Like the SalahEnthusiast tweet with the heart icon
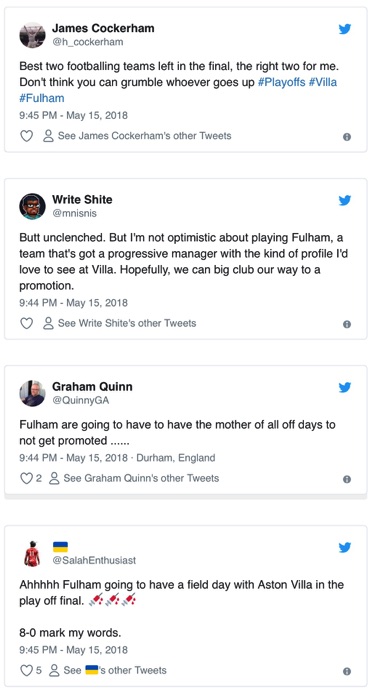The image size is (378, 696). [27, 670]
